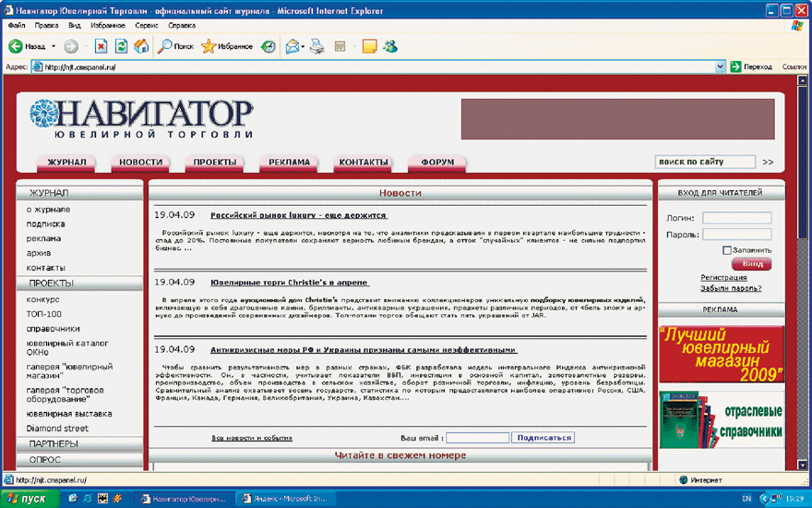This screenshot has width=812, height=508.
Task: Open Search (Поиск) magnifier in toolbar
Action: tap(175, 47)
